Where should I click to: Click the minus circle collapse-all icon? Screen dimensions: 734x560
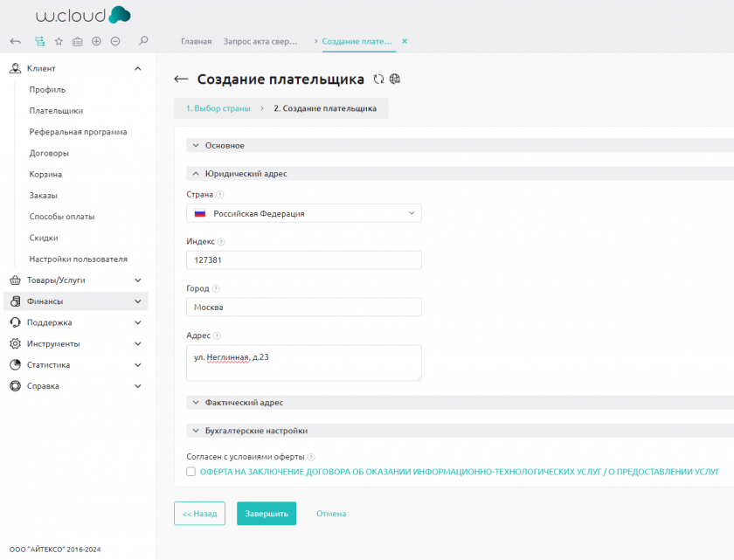coord(115,41)
